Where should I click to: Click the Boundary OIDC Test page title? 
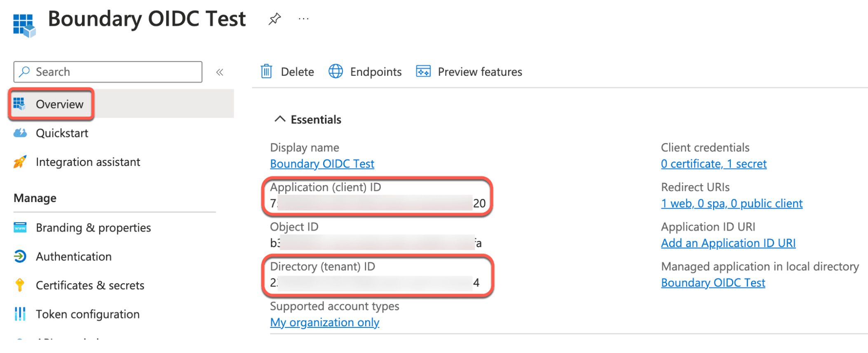pos(147,19)
